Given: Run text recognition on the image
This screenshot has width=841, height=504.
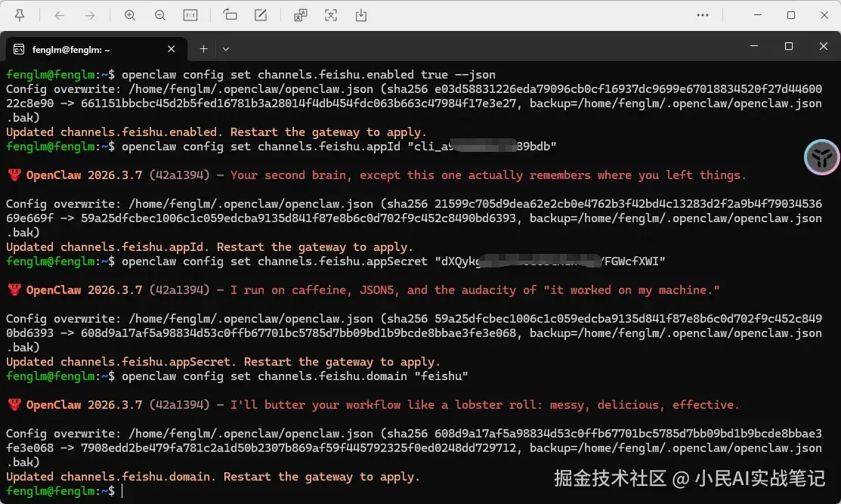Looking at the screenshot, I should point(331,15).
